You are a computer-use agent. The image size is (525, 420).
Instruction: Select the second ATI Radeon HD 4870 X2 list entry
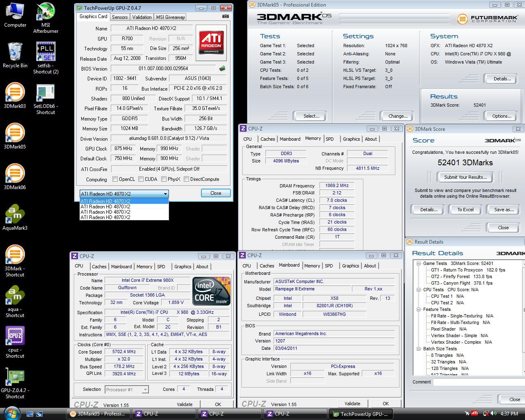tap(124, 207)
